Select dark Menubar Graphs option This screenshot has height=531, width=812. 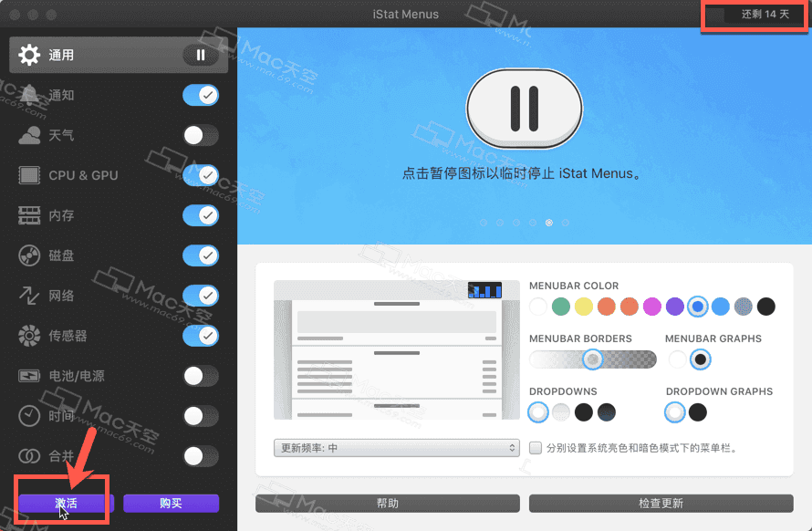click(x=700, y=359)
